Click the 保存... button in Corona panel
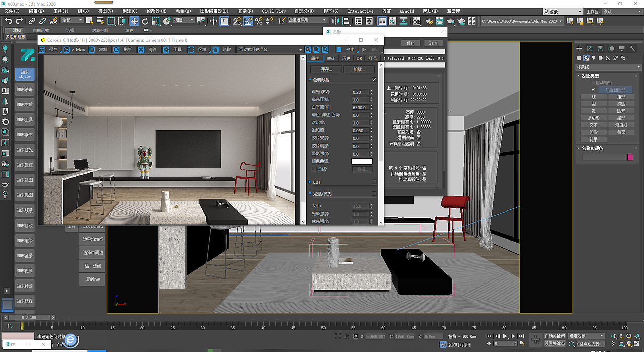644x352 pixels. tap(326, 69)
